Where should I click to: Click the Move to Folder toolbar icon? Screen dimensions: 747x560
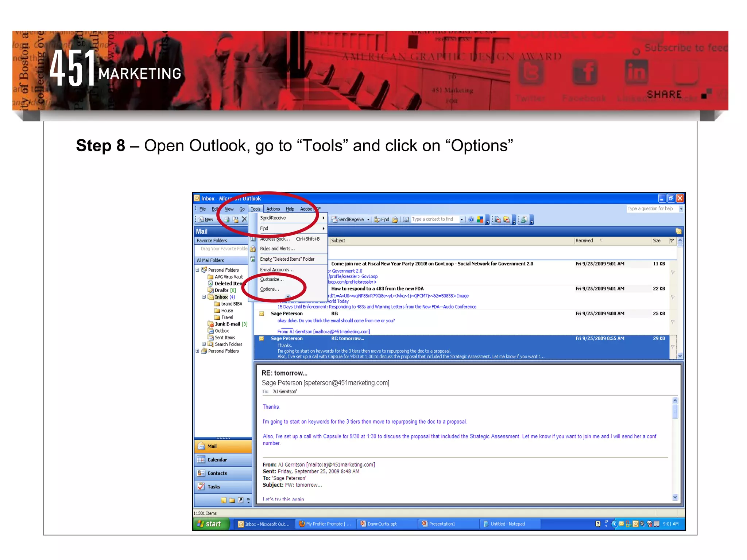[235, 219]
